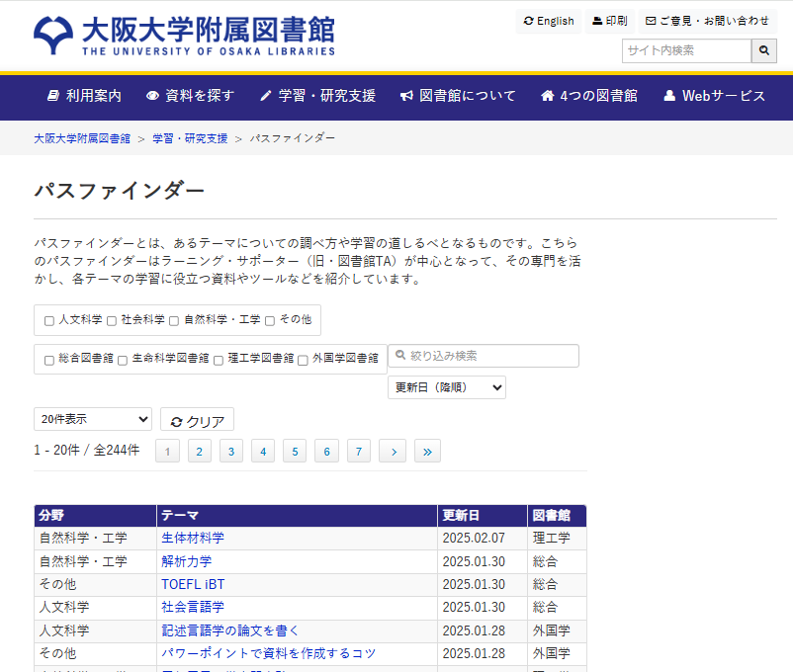793x672 pixels.
Task: Check the その他 category checkbox
Action: [270, 321]
